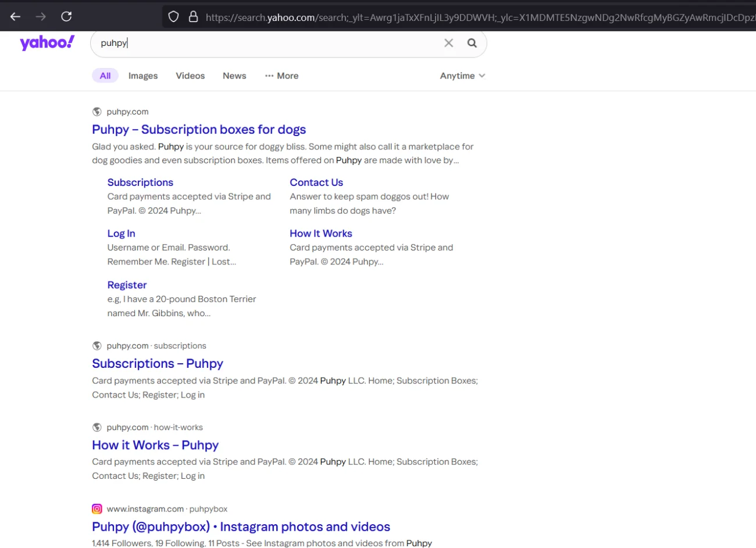Submit search with the magnifier icon

point(472,43)
